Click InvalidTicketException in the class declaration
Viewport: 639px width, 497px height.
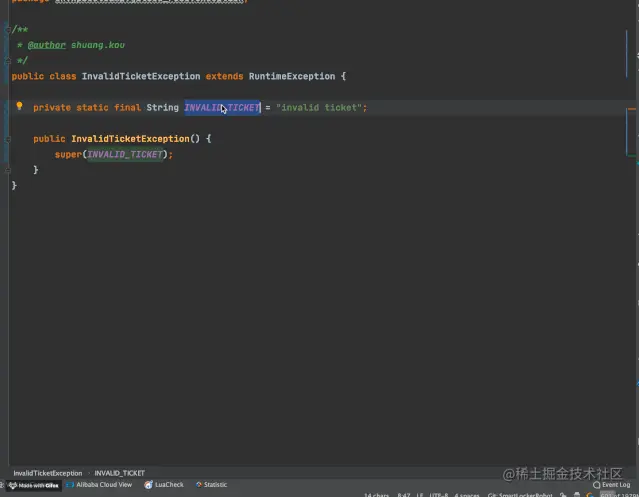tap(141, 76)
